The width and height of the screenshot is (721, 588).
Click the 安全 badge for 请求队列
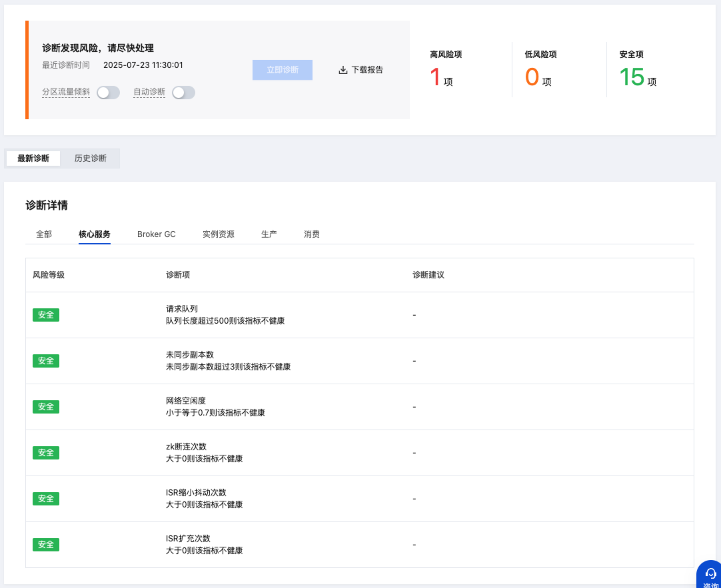point(46,315)
